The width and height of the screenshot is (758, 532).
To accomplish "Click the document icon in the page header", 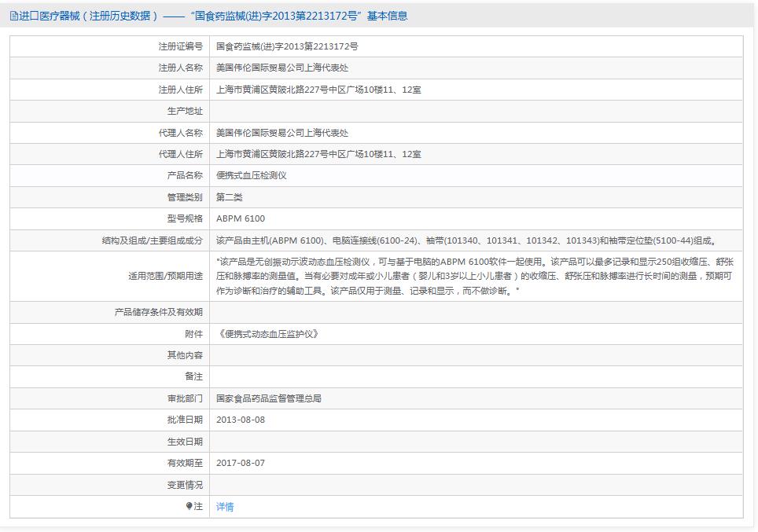I will (13, 16).
